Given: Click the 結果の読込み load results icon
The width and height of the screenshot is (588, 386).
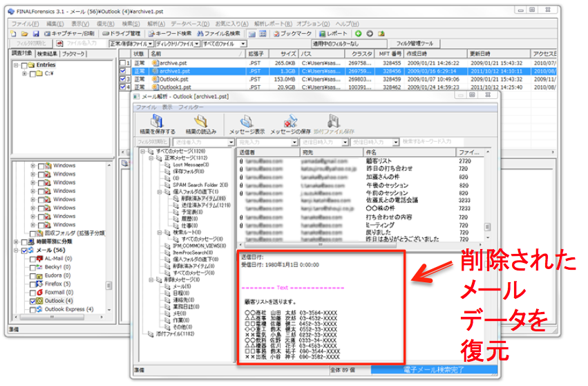Looking at the screenshot, I should click(201, 124).
